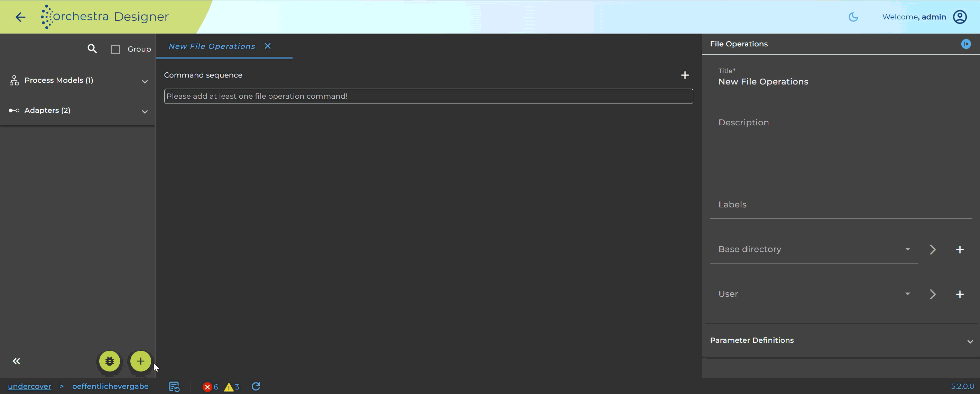Image resolution: width=980 pixels, height=394 pixels.
Task: Click the Process Models hierarchy icon
Action: point(14,80)
